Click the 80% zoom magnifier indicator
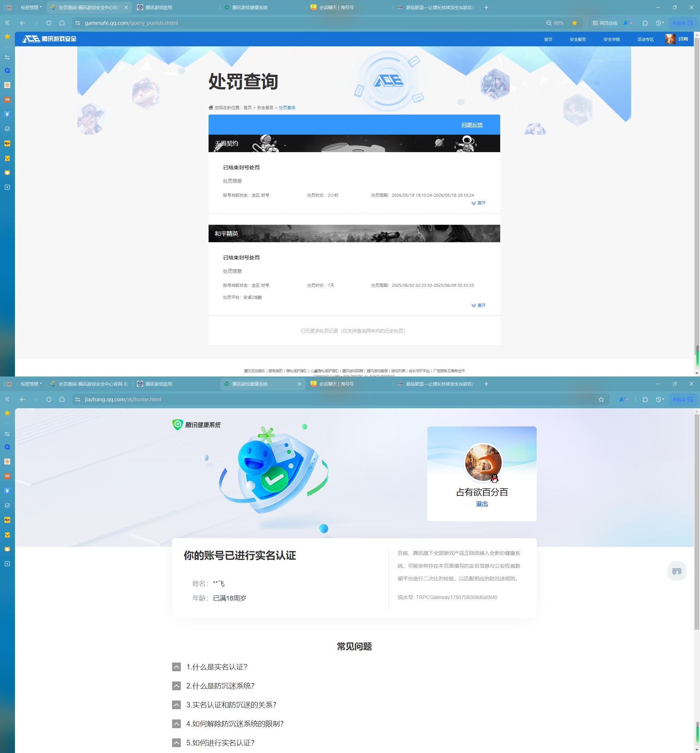This screenshot has height=753, width=700. (555, 23)
